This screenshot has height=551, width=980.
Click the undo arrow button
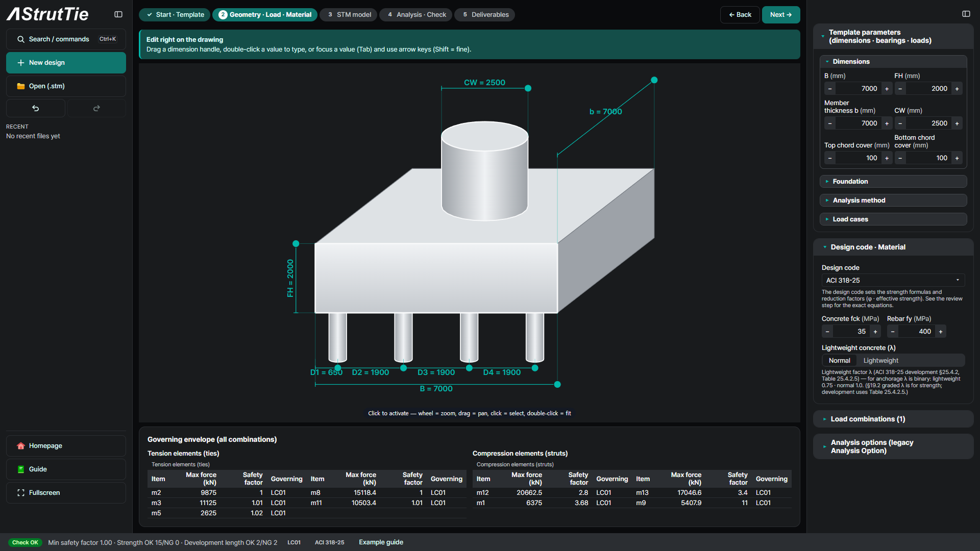tap(36, 108)
